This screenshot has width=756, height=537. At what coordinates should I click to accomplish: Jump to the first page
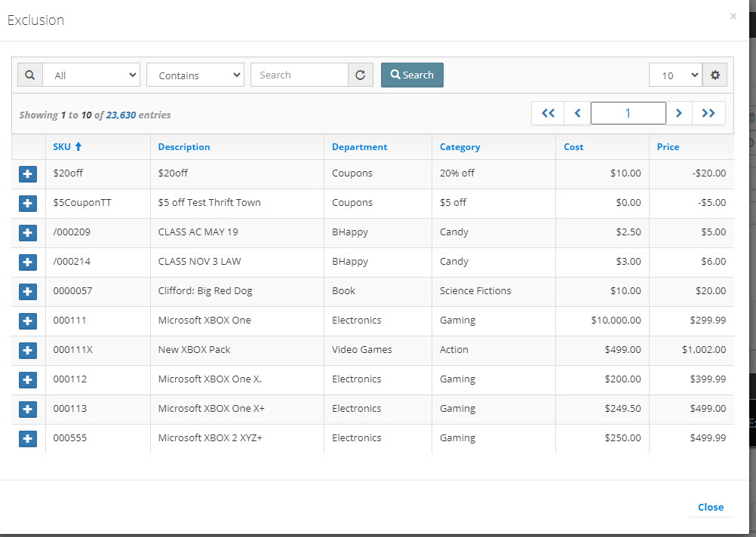point(548,113)
